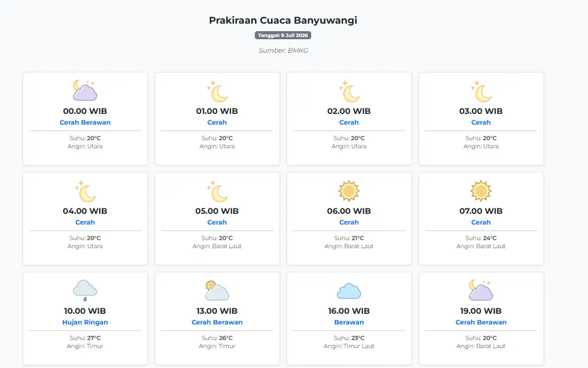Click the '01.00 WIB' time heading
The width and height of the screenshot is (588, 368).
217,111
